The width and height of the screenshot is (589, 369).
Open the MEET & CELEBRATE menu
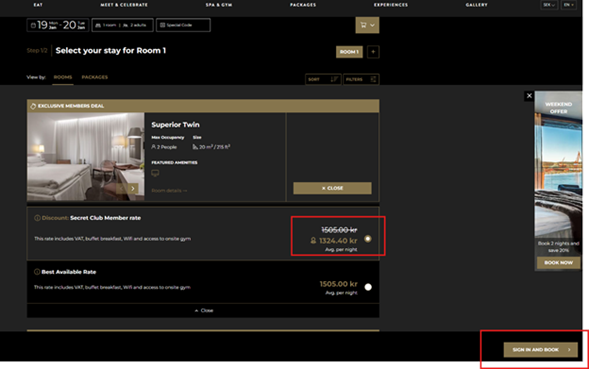tap(124, 5)
